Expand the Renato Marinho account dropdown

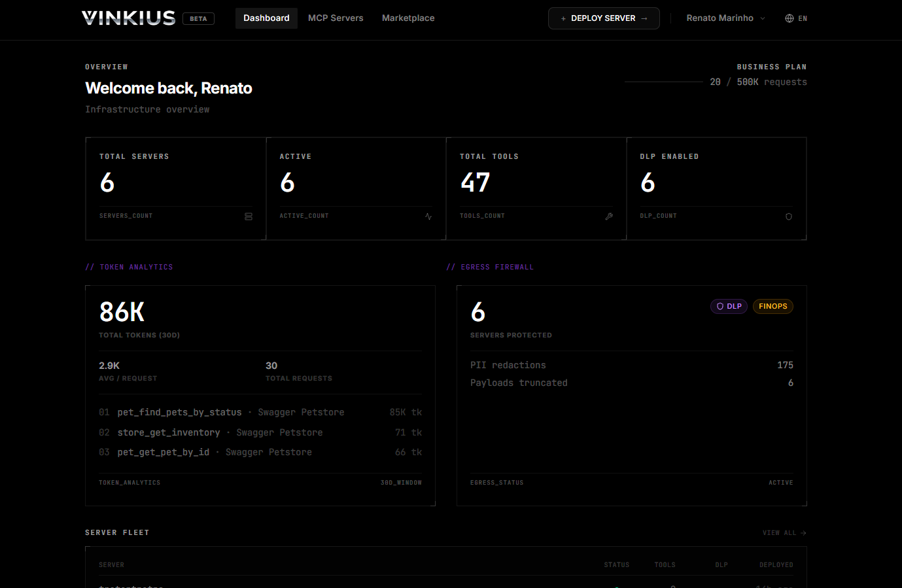tap(725, 18)
